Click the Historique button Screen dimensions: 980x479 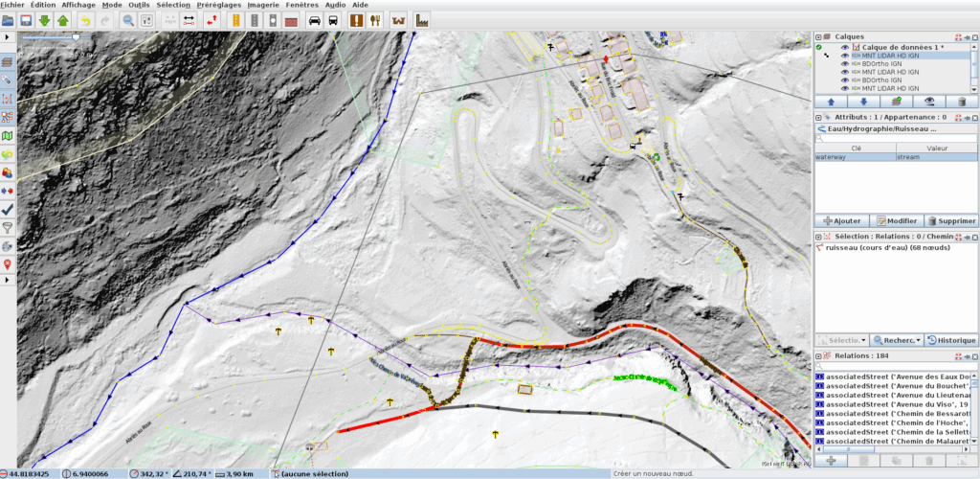(x=951, y=340)
